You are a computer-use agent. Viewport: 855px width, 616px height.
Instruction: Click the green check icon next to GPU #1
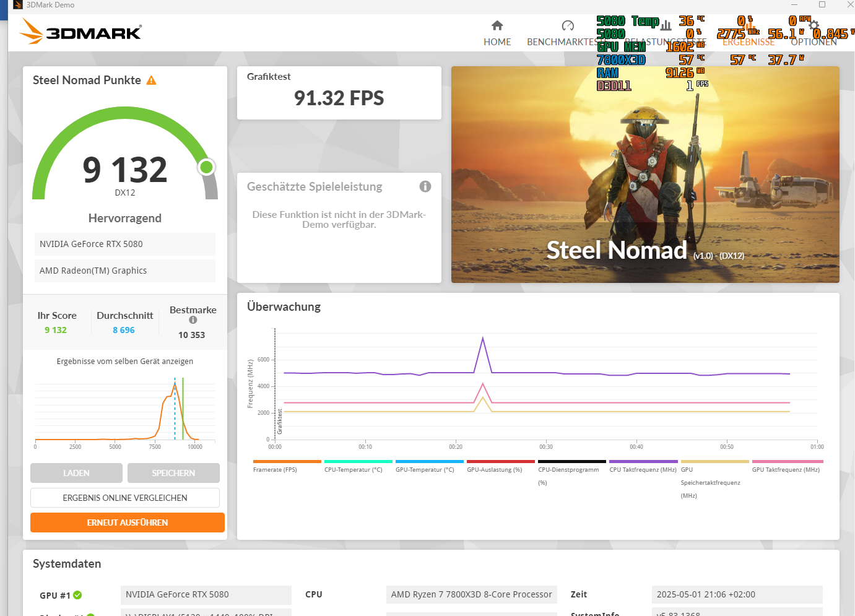77,595
